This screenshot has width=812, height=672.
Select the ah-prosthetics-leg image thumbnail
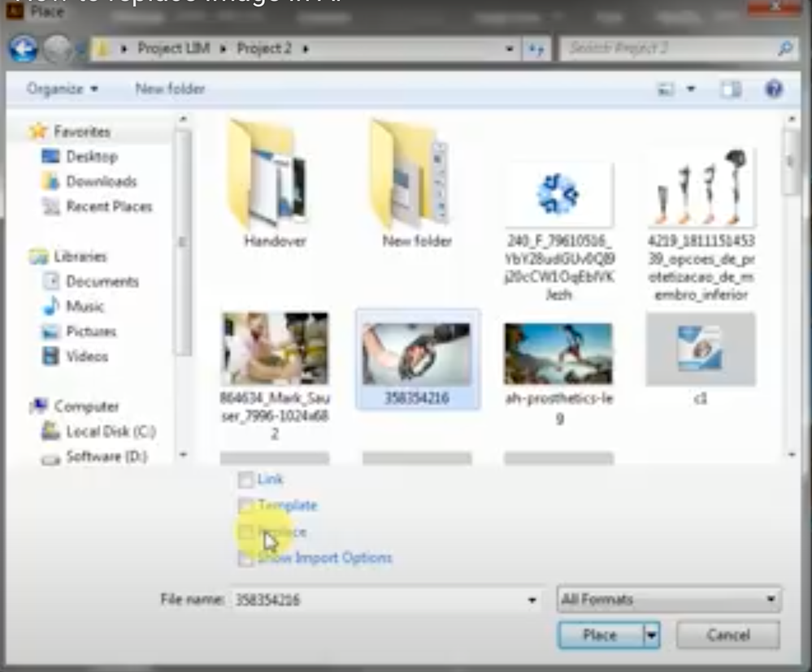click(558, 354)
